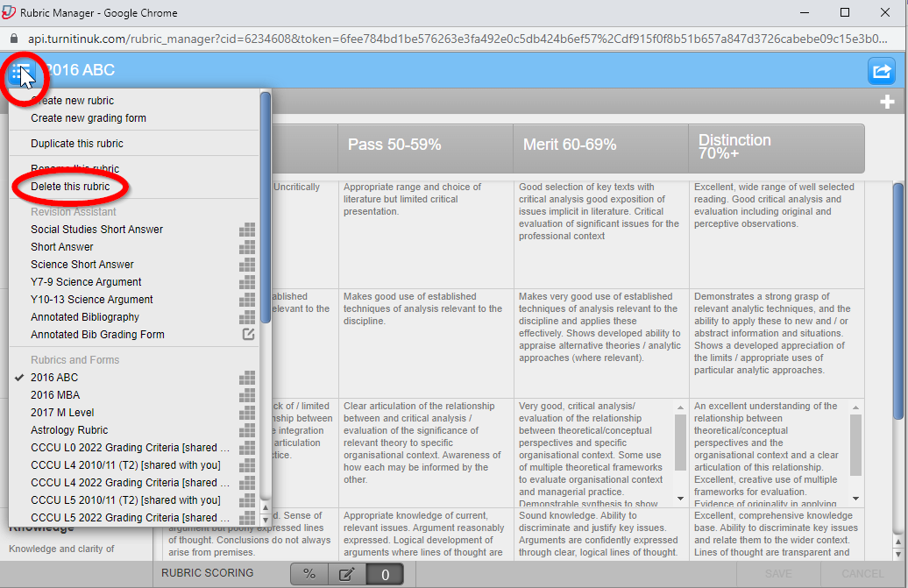Click grid icon next to CCCU L4 2022
Viewport: 908px width, 588px height.
coord(247,483)
